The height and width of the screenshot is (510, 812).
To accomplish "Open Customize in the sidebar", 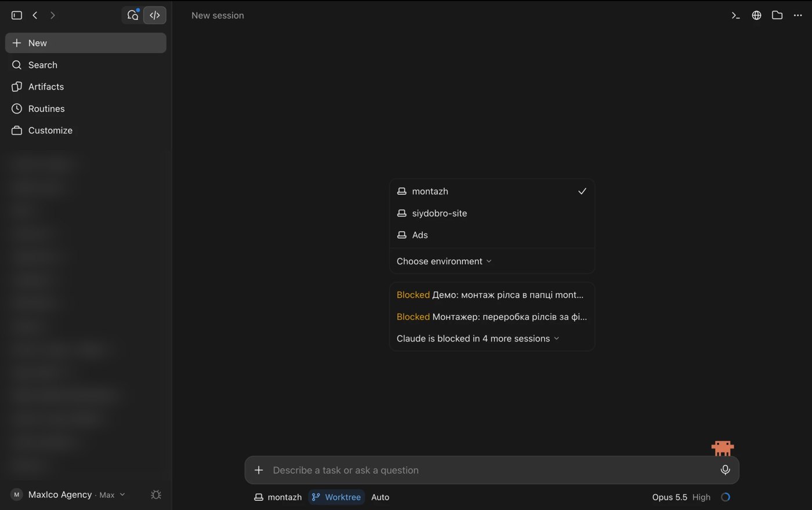I will (x=86, y=130).
